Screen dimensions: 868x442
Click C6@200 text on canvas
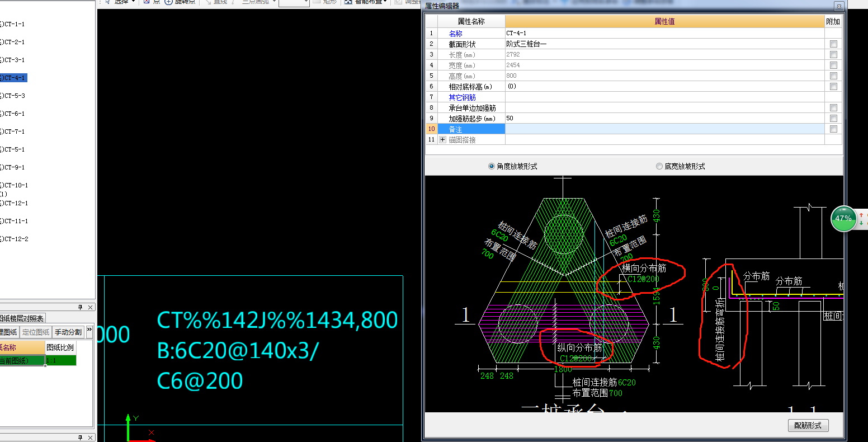tap(200, 381)
